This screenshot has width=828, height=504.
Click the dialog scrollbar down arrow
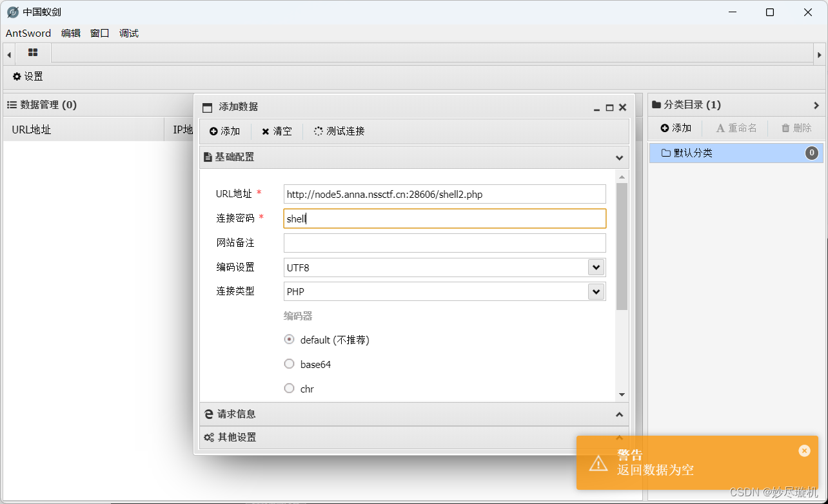(622, 394)
